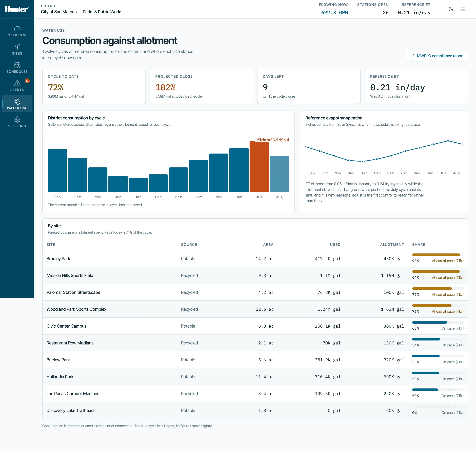The image size is (476, 451).
Task: Select the Jan bar in consumption chart
Action: tap(138, 185)
